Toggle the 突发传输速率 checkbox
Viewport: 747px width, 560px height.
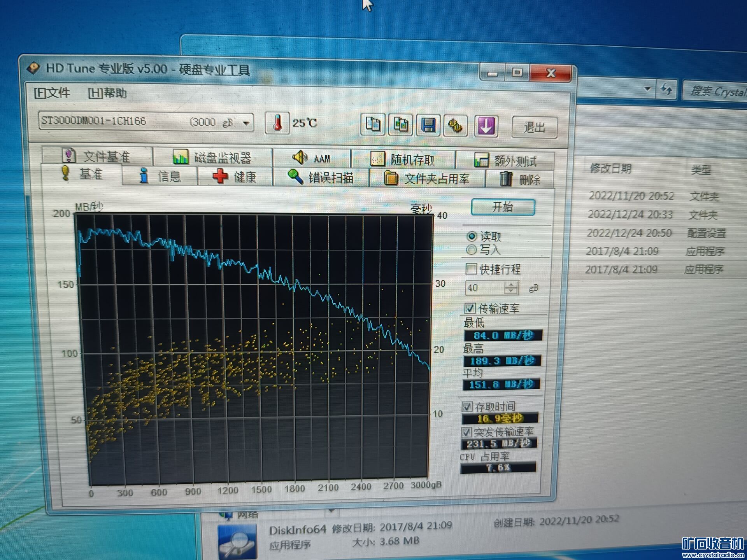click(466, 432)
